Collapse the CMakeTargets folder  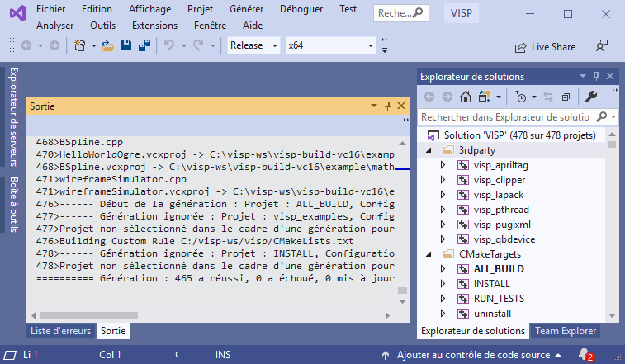(429, 254)
